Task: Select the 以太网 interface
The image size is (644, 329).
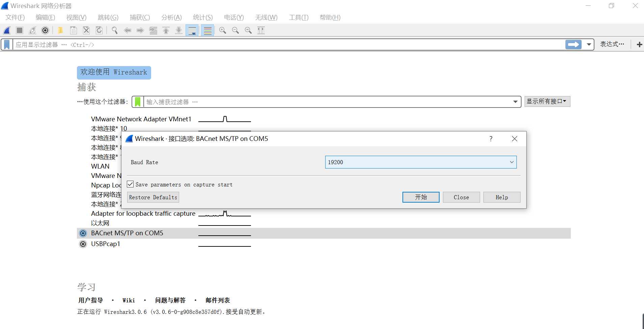Action: [100, 223]
